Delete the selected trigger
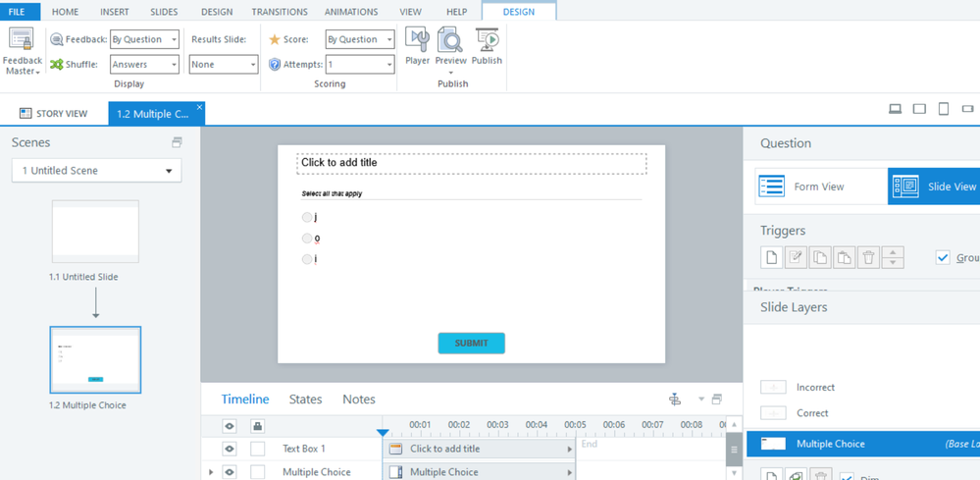 tap(869, 257)
